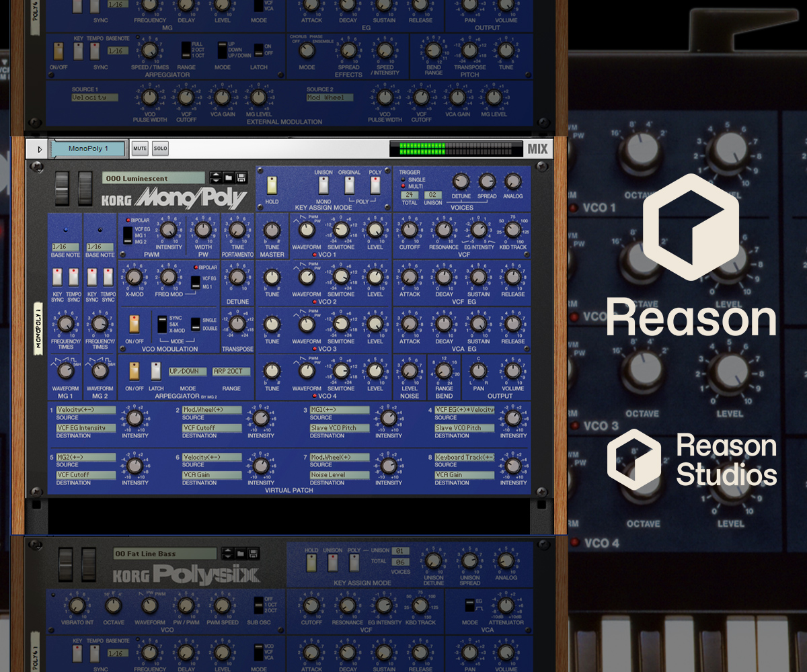
Task: Click the VCA EG RELEASE knob
Action: click(x=512, y=325)
